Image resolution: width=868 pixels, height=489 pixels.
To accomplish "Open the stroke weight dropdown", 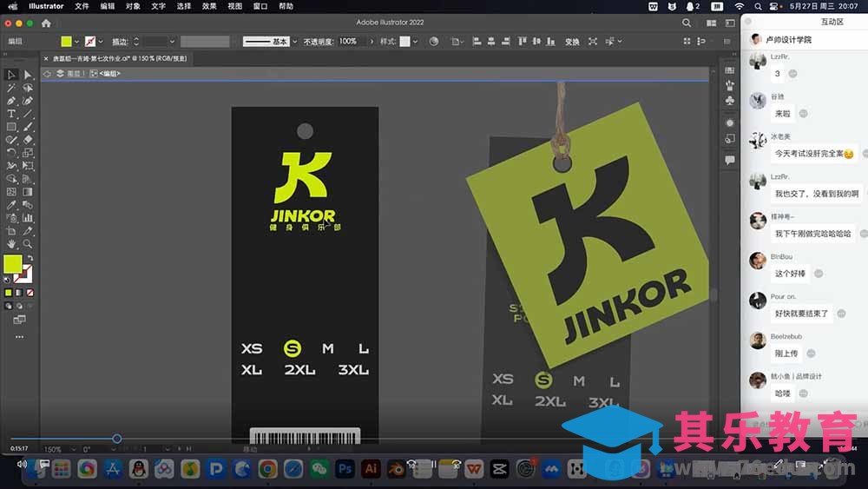I will pyautogui.click(x=172, y=42).
